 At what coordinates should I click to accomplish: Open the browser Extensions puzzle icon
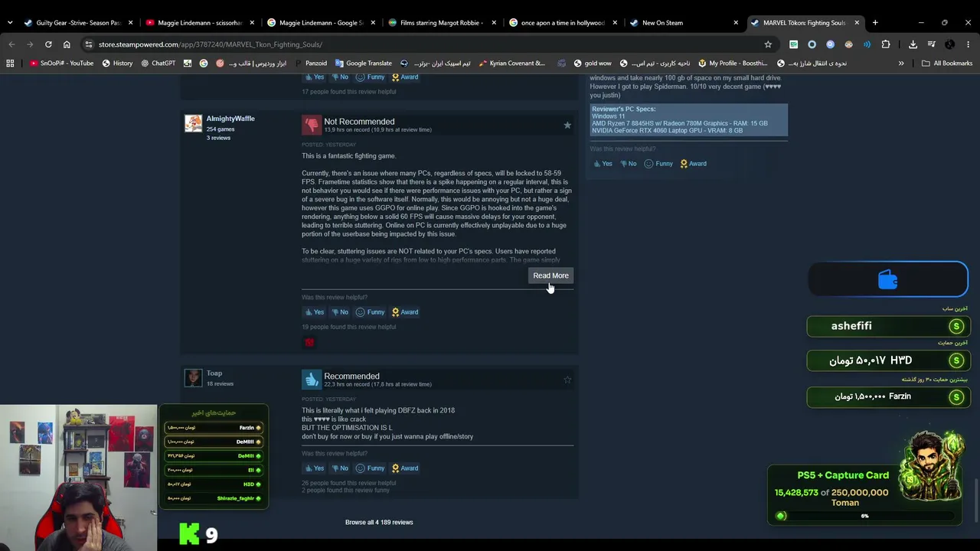[x=886, y=44]
